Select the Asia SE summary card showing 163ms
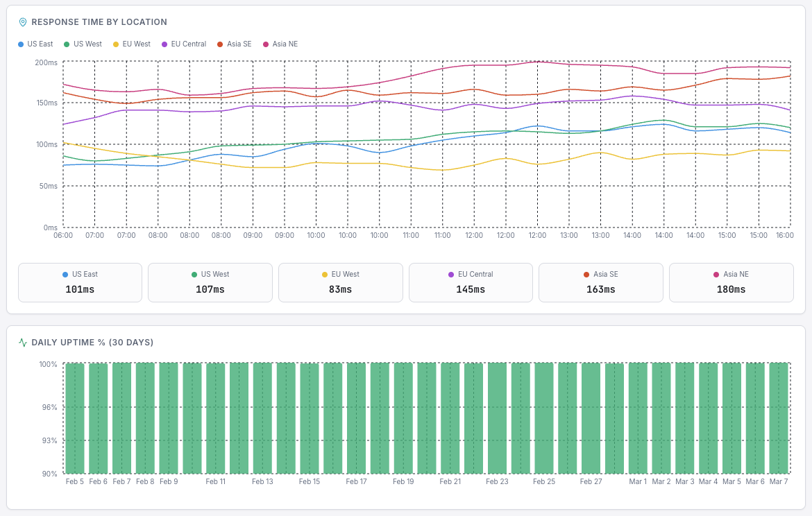The height and width of the screenshot is (516, 812). tap(601, 282)
